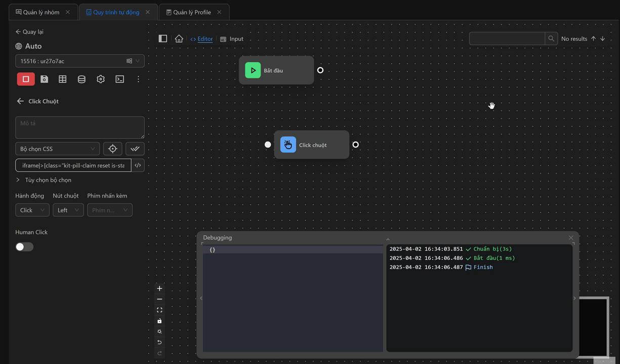Open the Bộ chọn CSS dropdown
The height and width of the screenshot is (364, 620).
coord(57,149)
